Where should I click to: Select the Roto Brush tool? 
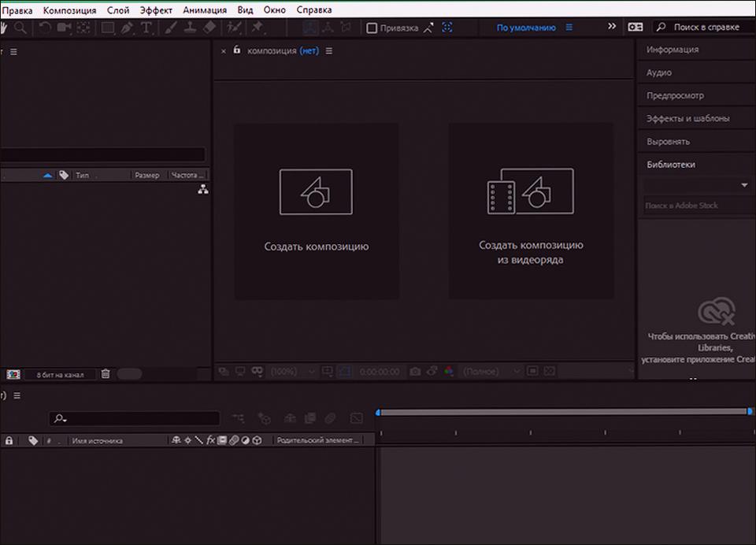pos(235,28)
